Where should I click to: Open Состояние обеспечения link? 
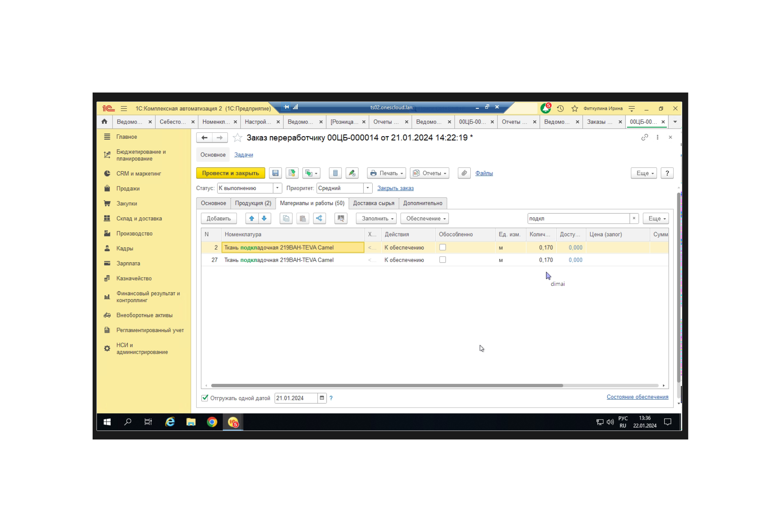(x=637, y=397)
